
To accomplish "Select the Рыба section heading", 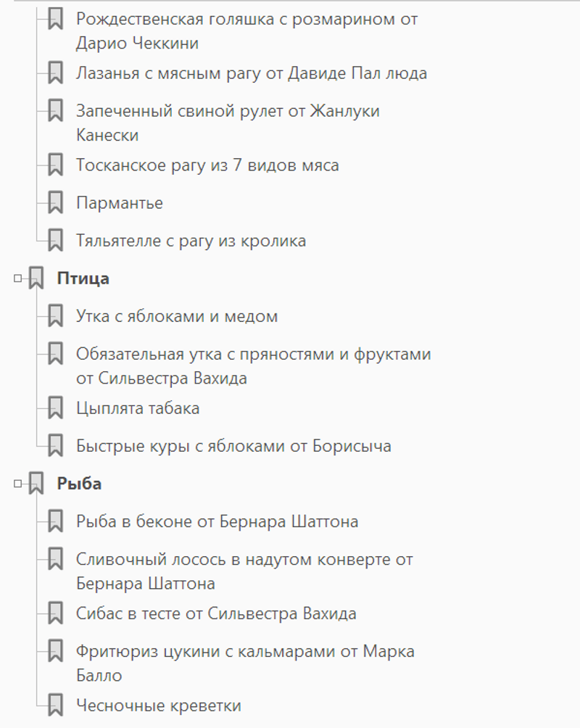I will 79,484.
